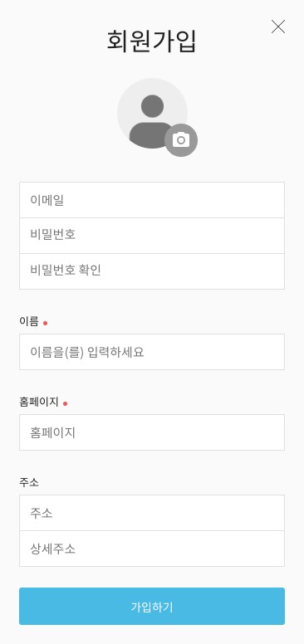Click the 상세주소 detailed address field
This screenshot has width=304, height=644.
152,549
